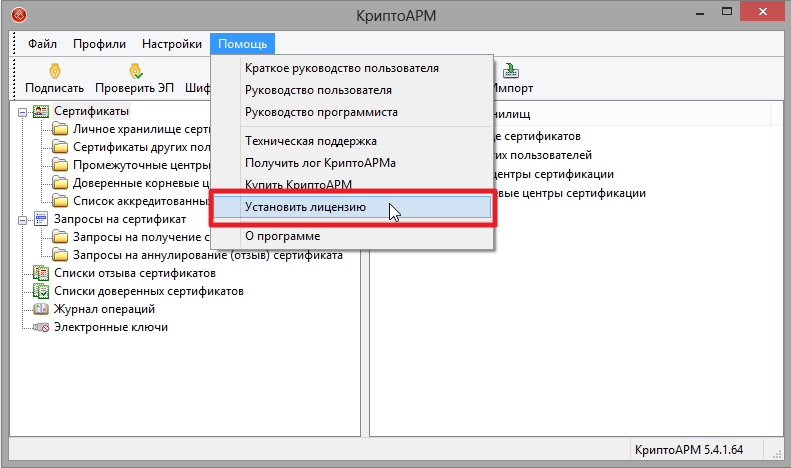Minimize the КриптоАРМ window
Image resolution: width=791 pixels, height=468 pixels.
point(700,12)
